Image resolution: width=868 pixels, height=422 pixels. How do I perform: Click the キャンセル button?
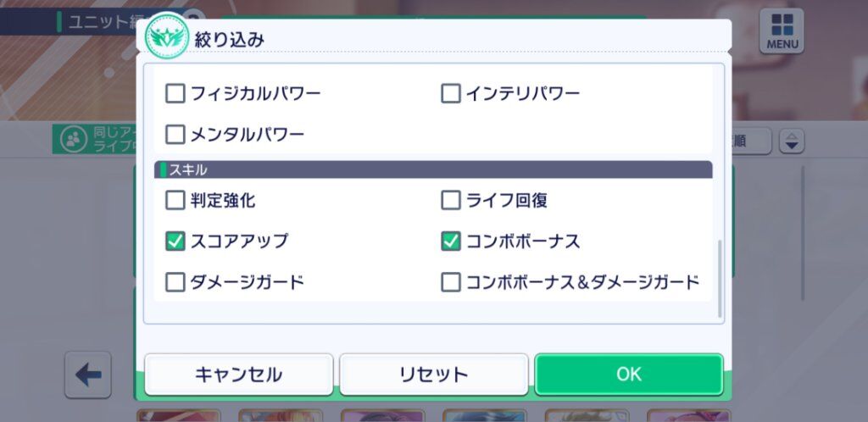(x=238, y=375)
